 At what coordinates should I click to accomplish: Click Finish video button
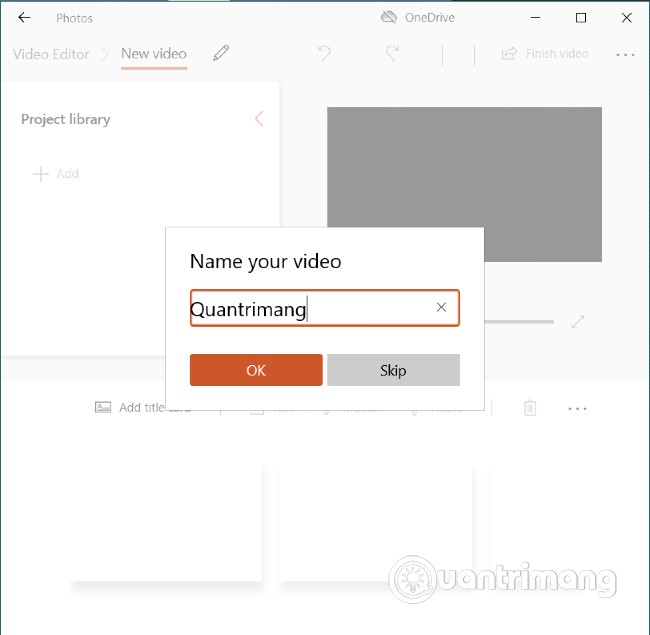[x=545, y=53]
